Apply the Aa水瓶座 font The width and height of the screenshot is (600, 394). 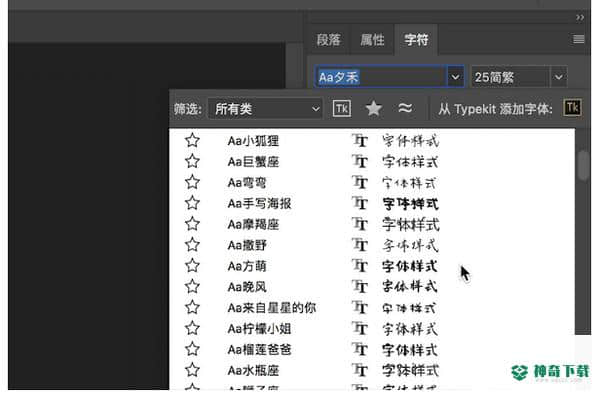coord(253,370)
